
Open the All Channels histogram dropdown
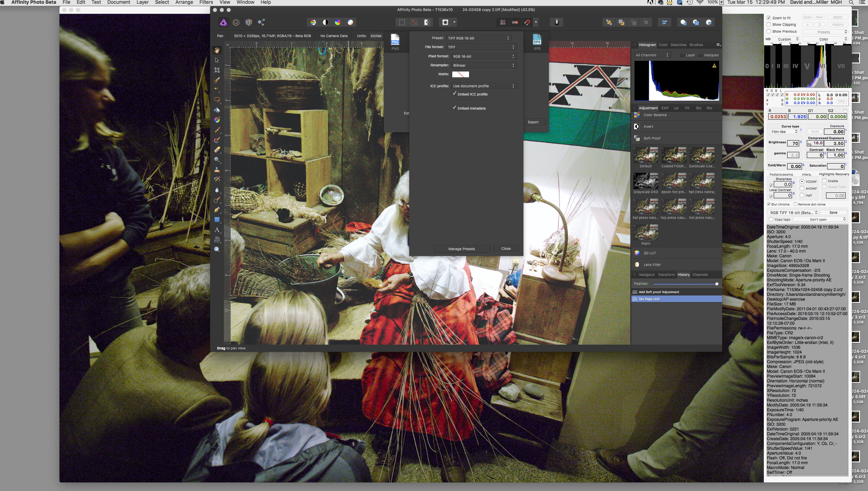coord(652,55)
